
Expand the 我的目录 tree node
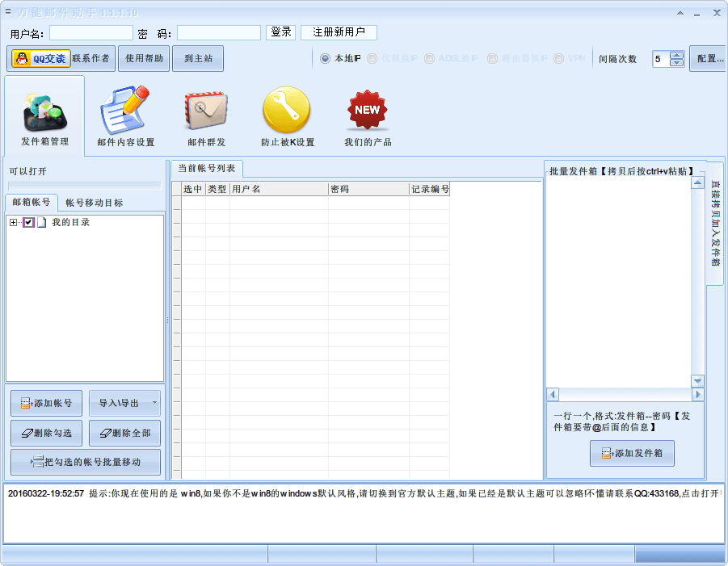click(13, 223)
